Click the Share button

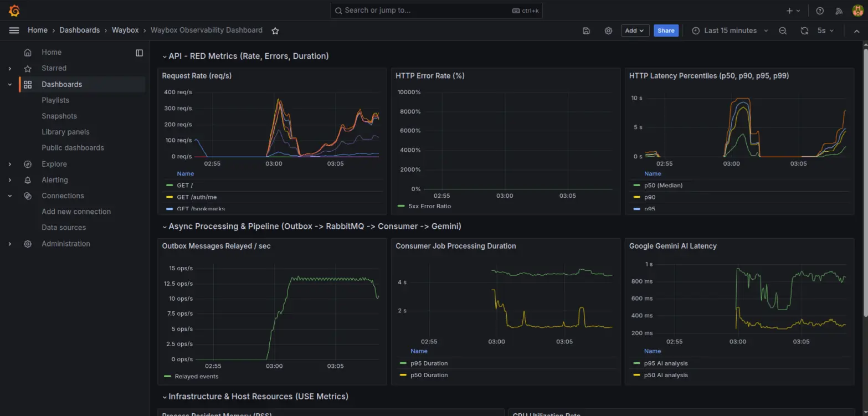(x=666, y=31)
